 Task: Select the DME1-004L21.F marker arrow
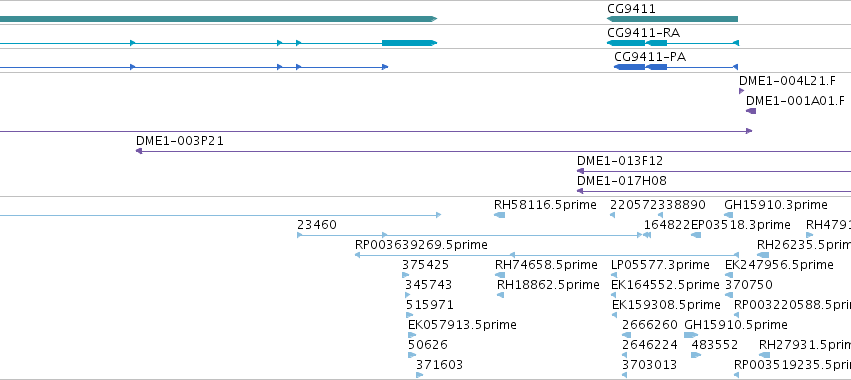741,91
